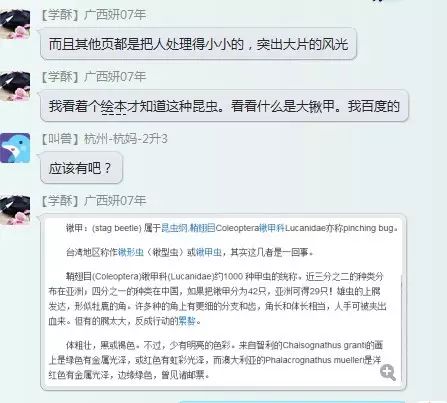447x403 pixels.
Task: Click the username 杭州-杭妈-2升3
Action: 126,139
